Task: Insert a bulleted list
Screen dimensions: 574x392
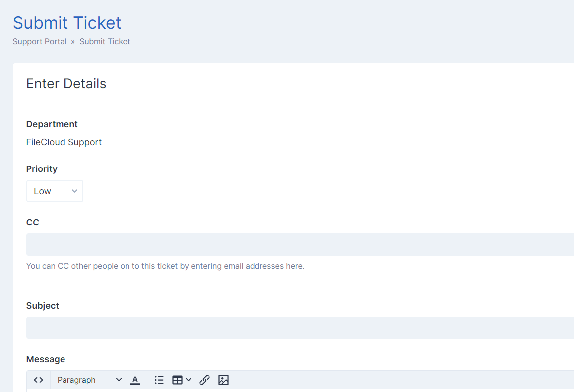Action: 159,380
